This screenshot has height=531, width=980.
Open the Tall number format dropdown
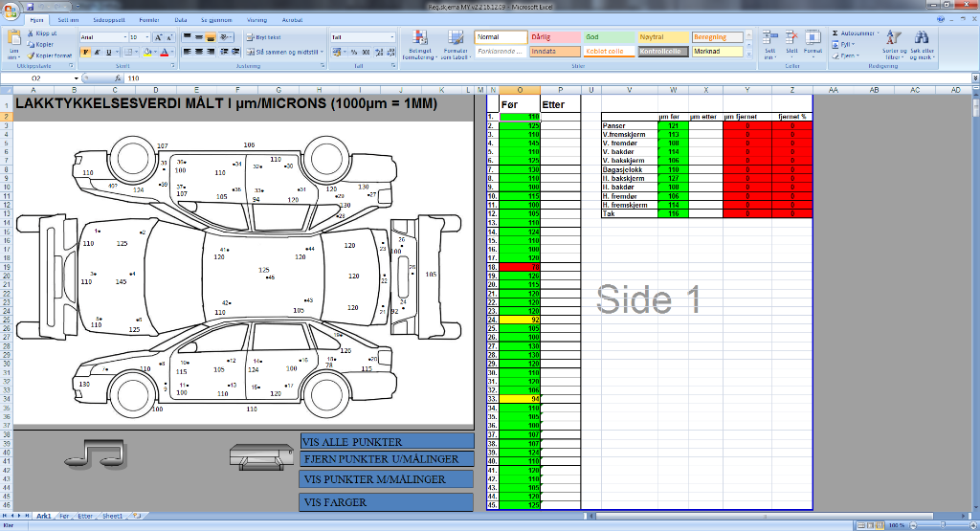(x=391, y=37)
